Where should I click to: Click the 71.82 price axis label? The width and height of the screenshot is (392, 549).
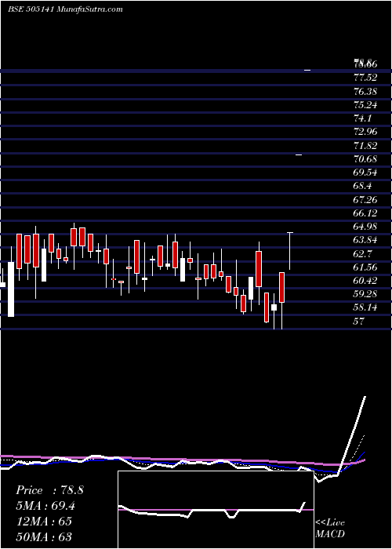coord(366,146)
